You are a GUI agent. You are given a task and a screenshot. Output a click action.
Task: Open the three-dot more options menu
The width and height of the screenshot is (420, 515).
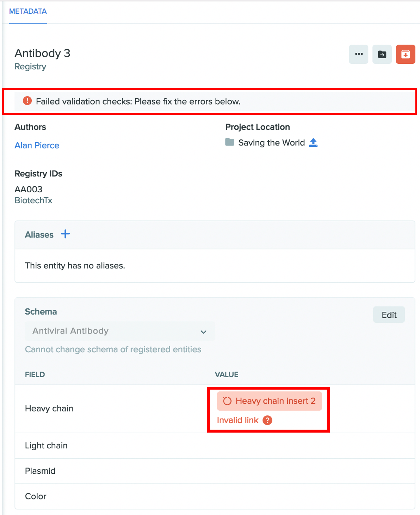click(x=358, y=54)
